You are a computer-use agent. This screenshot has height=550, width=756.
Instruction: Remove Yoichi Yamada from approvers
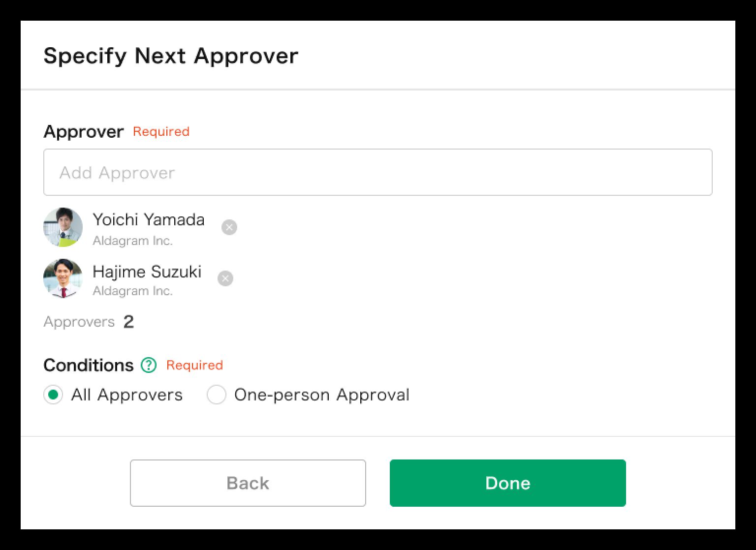pos(229,227)
